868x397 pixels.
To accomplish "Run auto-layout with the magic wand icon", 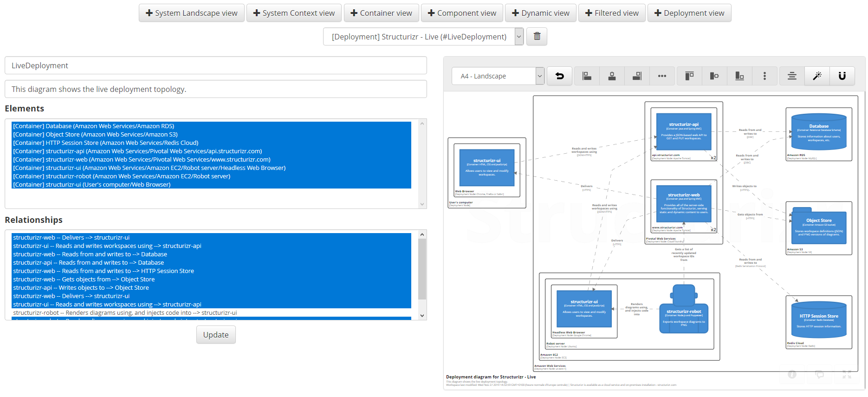I will pos(817,76).
